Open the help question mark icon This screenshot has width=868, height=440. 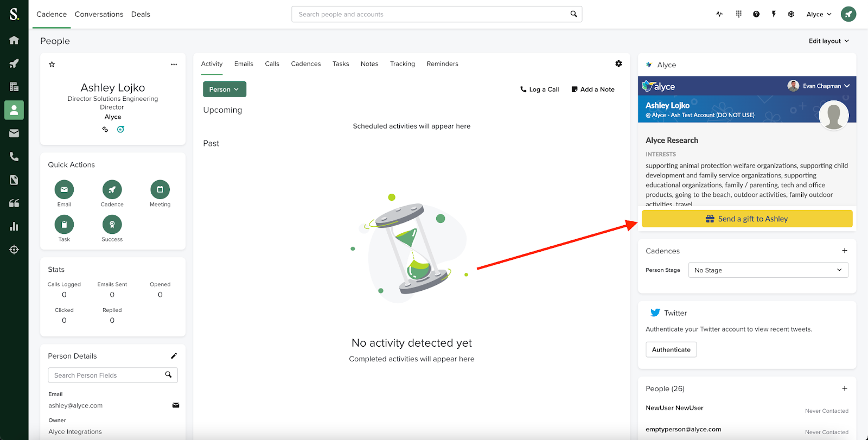[x=756, y=14]
